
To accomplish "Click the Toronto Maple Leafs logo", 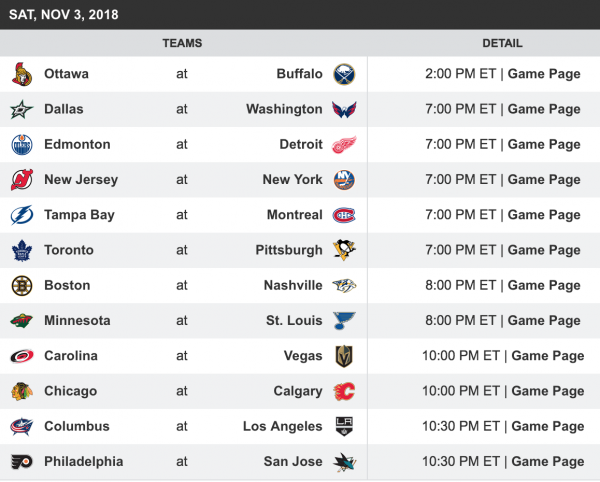I will [21, 250].
